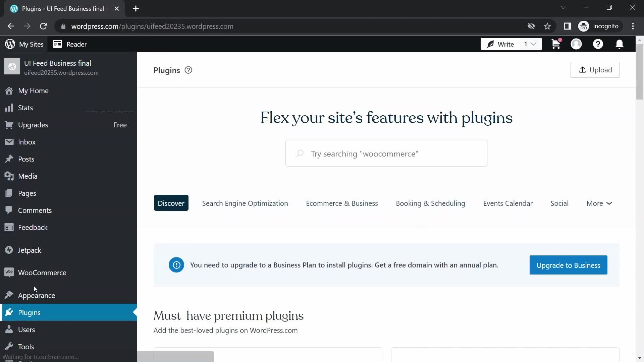This screenshot has height=362, width=644.
Task: Click the help question mark icon
Action: (598, 44)
